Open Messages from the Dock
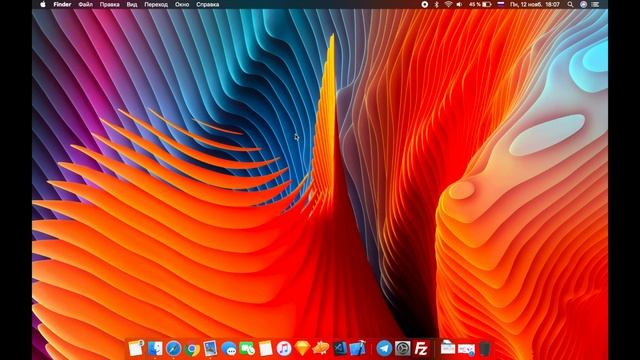 (x=229, y=349)
